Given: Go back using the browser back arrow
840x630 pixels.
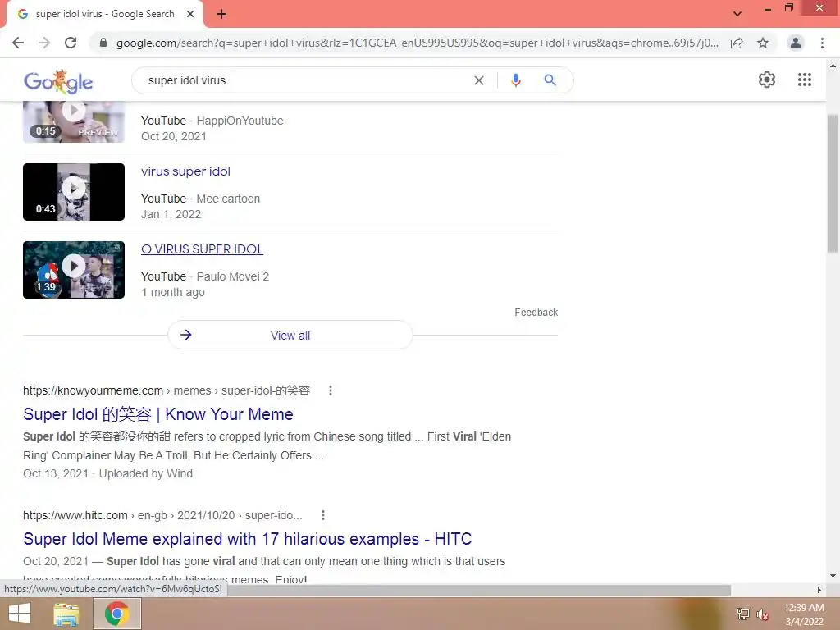Looking at the screenshot, I should (x=18, y=43).
